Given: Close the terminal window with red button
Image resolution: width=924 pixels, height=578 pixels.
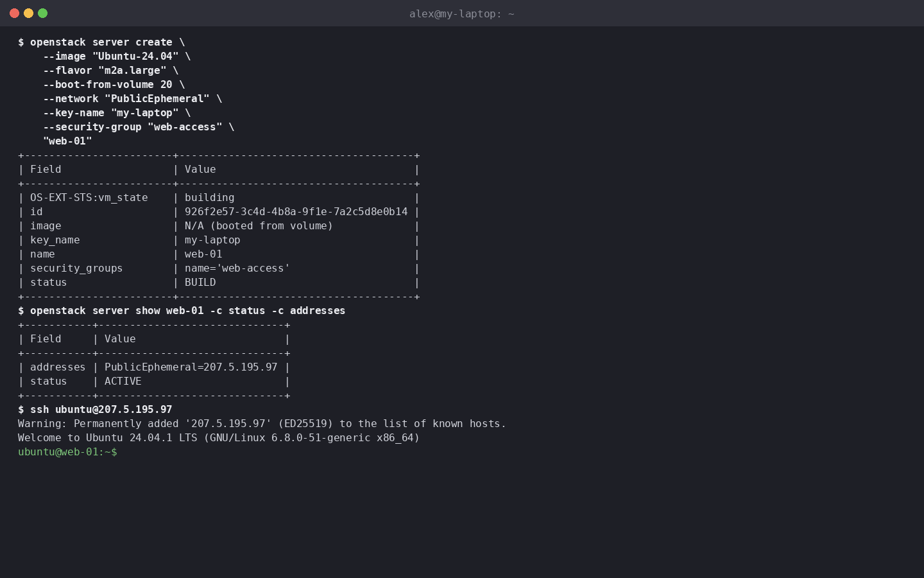Looking at the screenshot, I should click(14, 13).
